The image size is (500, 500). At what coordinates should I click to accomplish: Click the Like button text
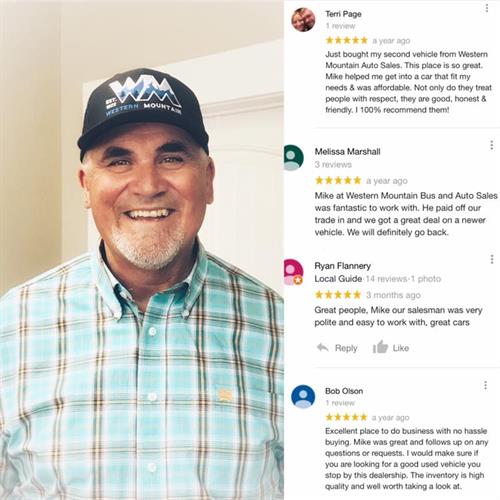pyautogui.click(x=401, y=348)
